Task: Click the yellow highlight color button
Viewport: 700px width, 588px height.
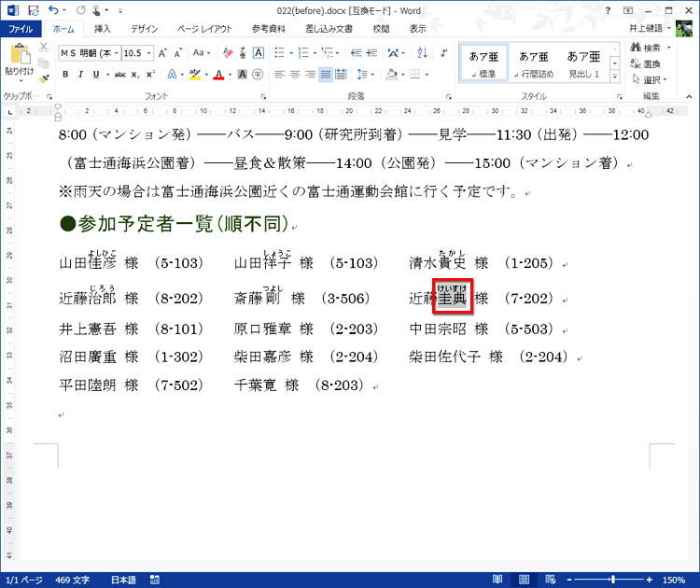Action: pos(195,74)
